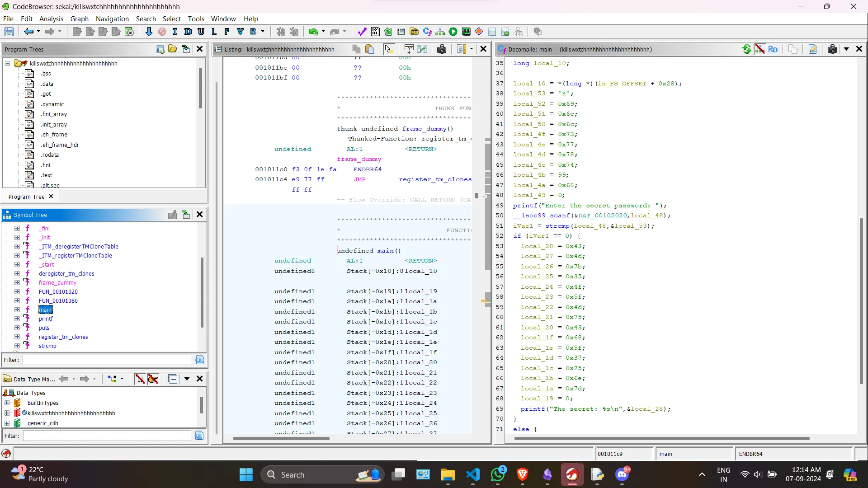Click the Display Data Type Manager toolbar icon
Viewport: 868px width, 488px height.
point(414,32)
